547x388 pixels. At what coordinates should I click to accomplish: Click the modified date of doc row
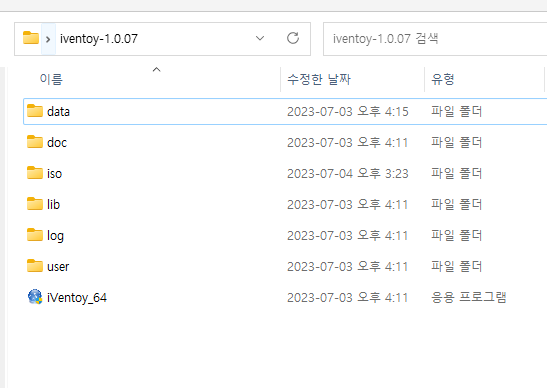pyautogui.click(x=347, y=143)
